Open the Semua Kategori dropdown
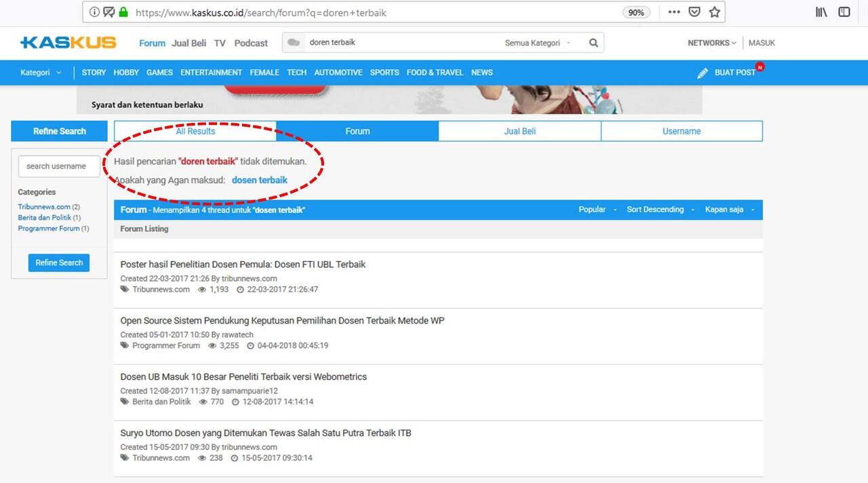 (x=537, y=43)
